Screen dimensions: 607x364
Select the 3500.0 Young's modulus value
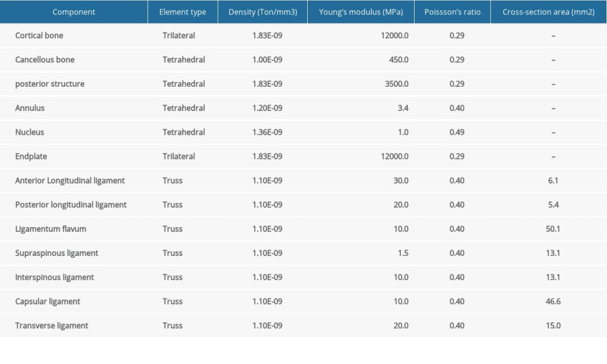click(x=396, y=84)
